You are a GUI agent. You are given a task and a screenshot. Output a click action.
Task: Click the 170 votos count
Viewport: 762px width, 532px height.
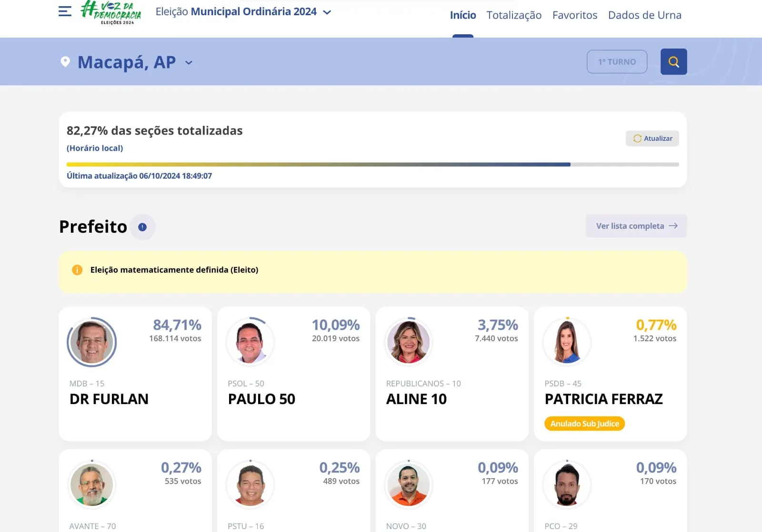[658, 481]
